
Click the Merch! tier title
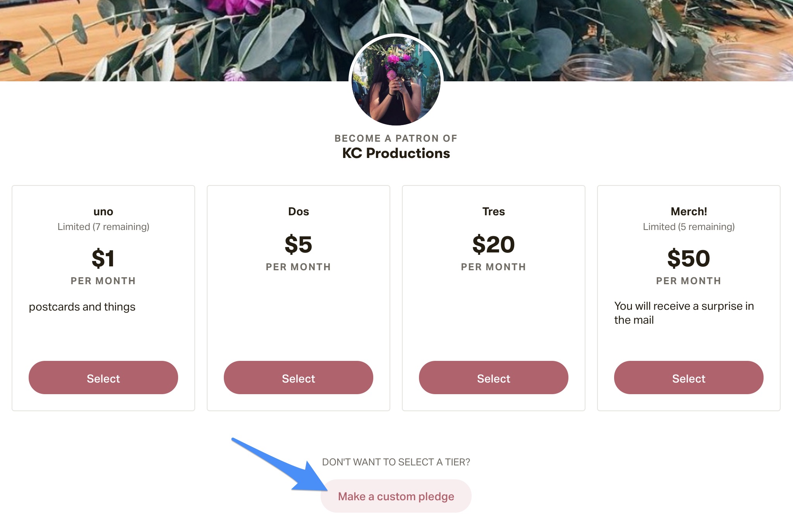click(x=689, y=211)
